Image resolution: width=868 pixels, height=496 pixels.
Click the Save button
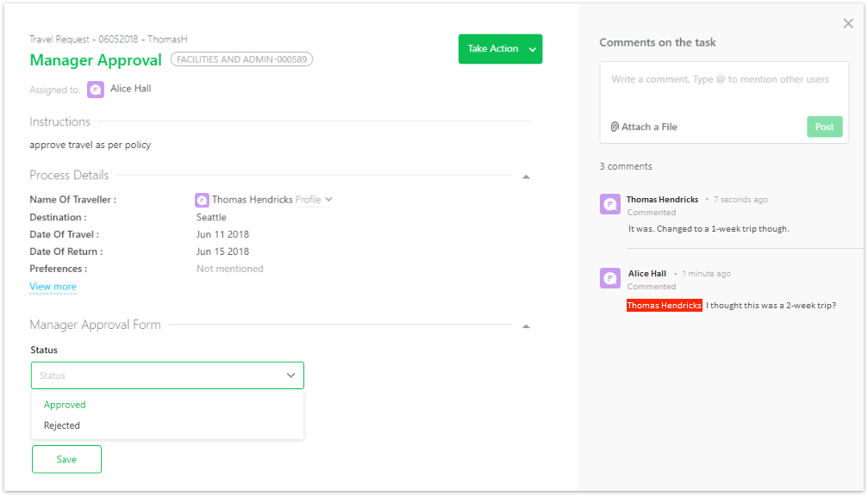[x=66, y=460]
